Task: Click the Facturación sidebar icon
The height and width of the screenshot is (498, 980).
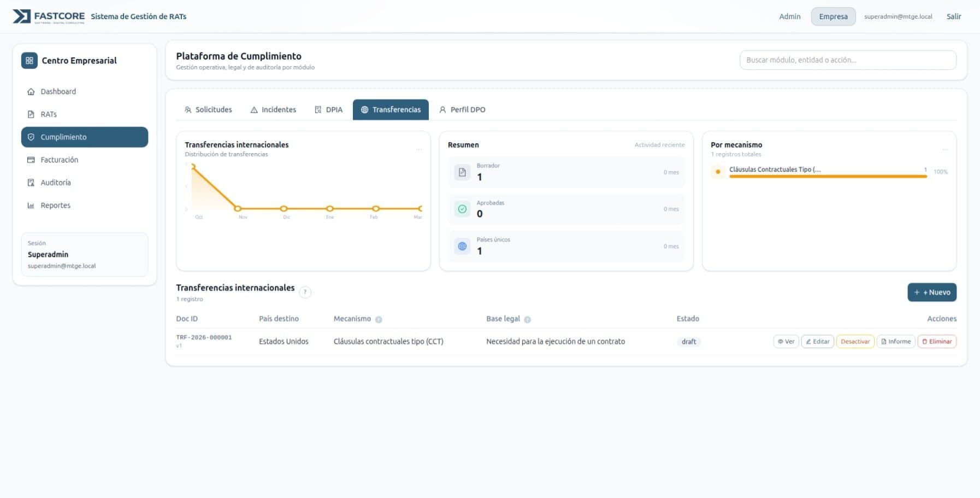Action: [x=31, y=160]
